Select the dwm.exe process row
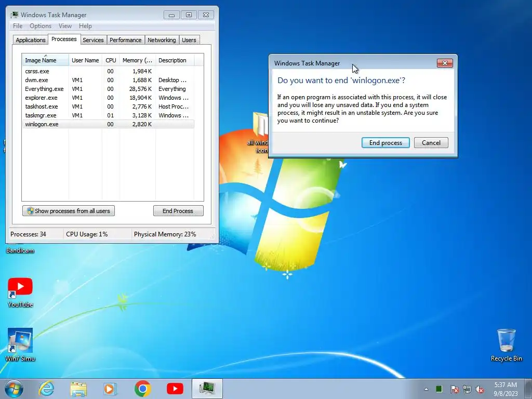Screen dimensions: 532x399 click(108, 80)
